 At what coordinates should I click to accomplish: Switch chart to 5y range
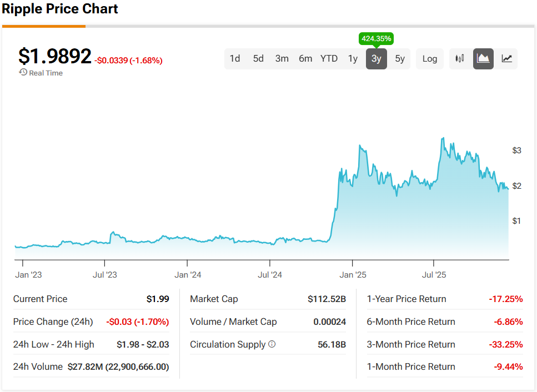tap(400, 59)
